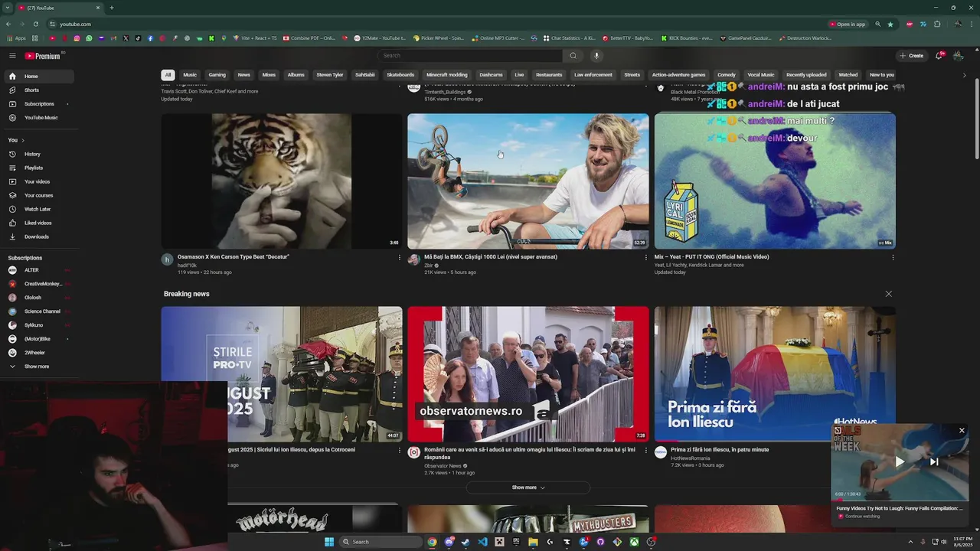Select the All filter chip
980x551 pixels.
(168, 75)
